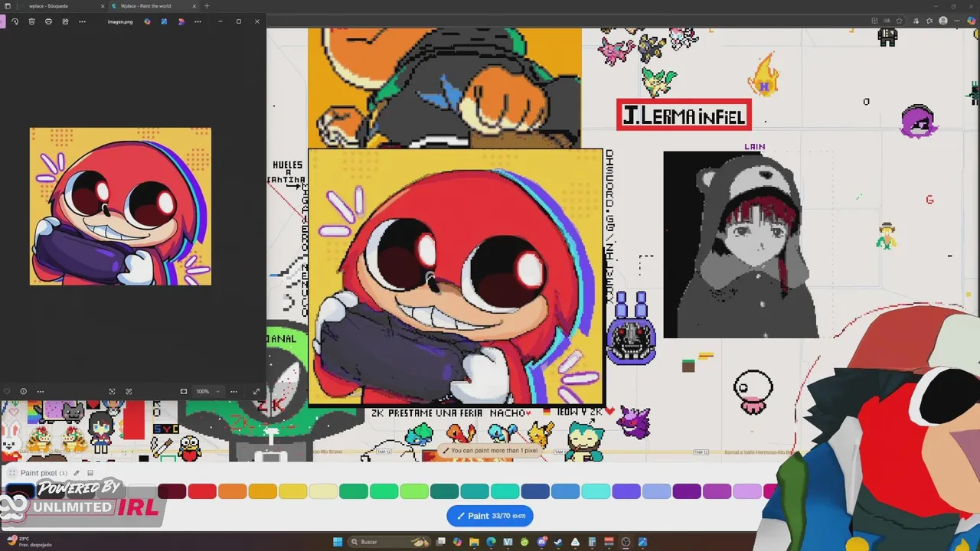Open Clipchamp icon in Photos title bar
The height and width of the screenshot is (551, 980).
pyautogui.click(x=181, y=21)
